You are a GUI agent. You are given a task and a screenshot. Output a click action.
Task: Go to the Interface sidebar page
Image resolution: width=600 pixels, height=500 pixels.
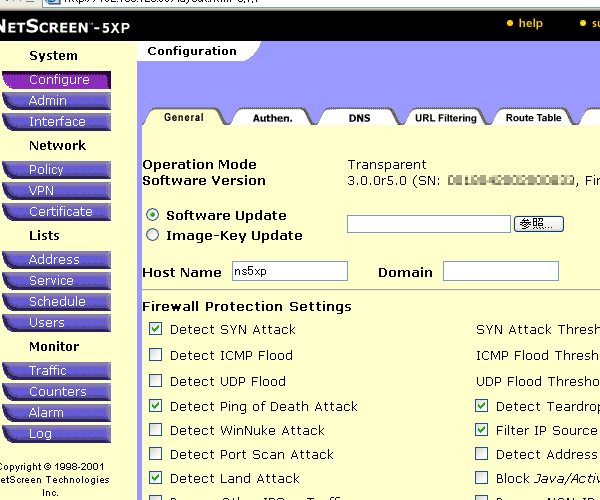pos(57,122)
